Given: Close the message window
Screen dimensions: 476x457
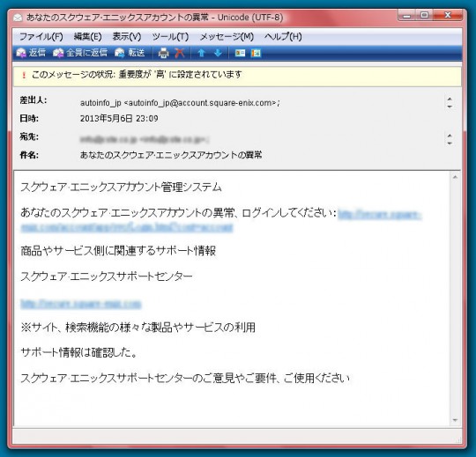Looking at the screenshot, I should [x=448, y=16].
